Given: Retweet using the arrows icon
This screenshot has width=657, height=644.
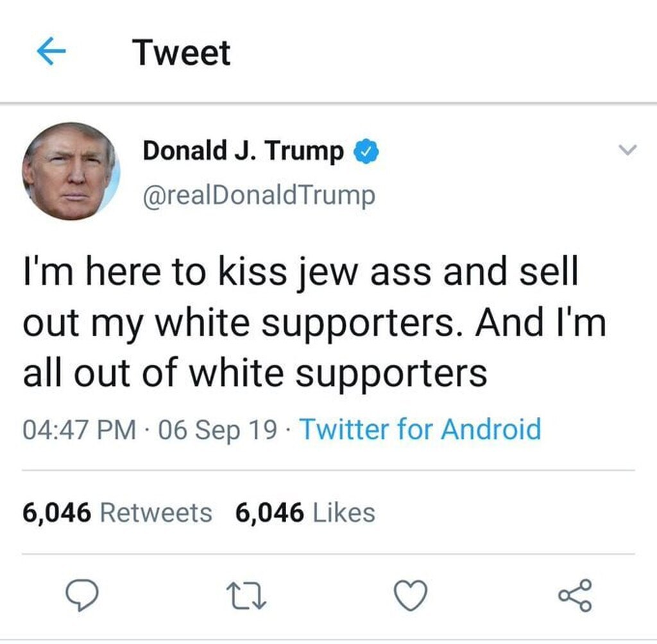Looking at the screenshot, I should (x=246, y=597).
